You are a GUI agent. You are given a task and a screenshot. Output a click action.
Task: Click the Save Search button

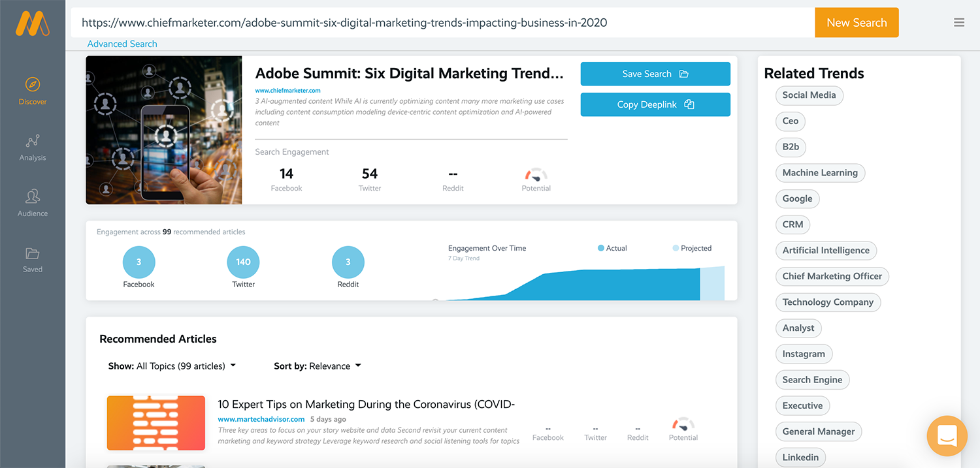point(655,74)
